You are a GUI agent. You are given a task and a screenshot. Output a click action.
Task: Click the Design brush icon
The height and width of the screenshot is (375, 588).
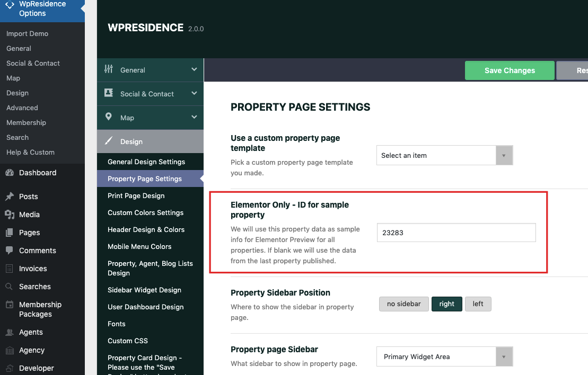coord(108,141)
